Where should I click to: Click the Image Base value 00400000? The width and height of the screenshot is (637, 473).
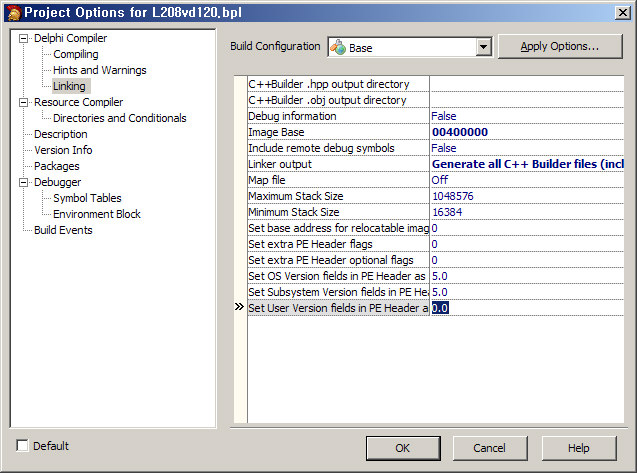tap(460, 132)
